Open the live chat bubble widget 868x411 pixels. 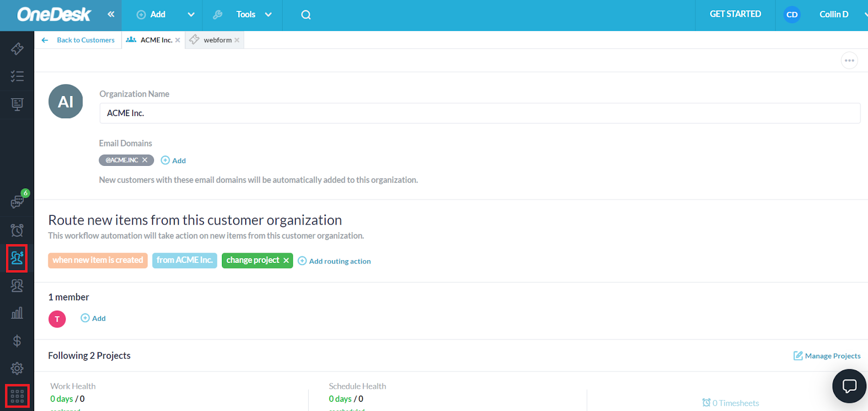849,386
